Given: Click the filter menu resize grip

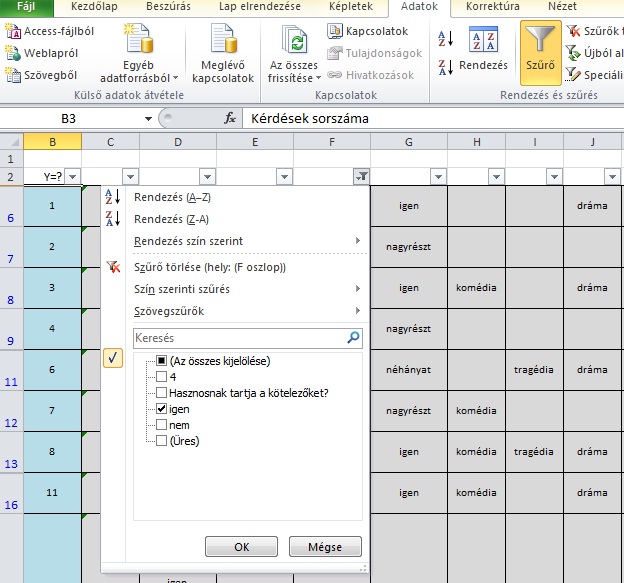Looking at the screenshot, I should pyautogui.click(x=363, y=569).
